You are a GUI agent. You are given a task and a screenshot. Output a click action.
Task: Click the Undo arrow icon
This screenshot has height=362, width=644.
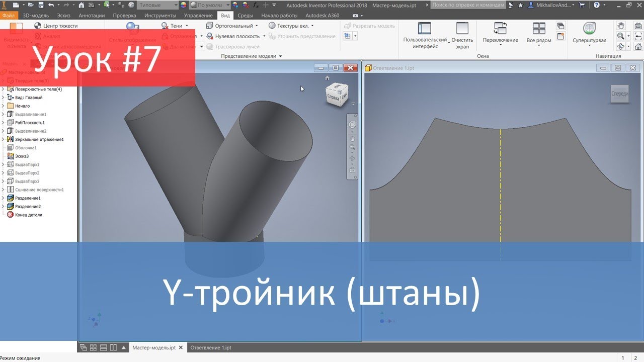pos(51,5)
